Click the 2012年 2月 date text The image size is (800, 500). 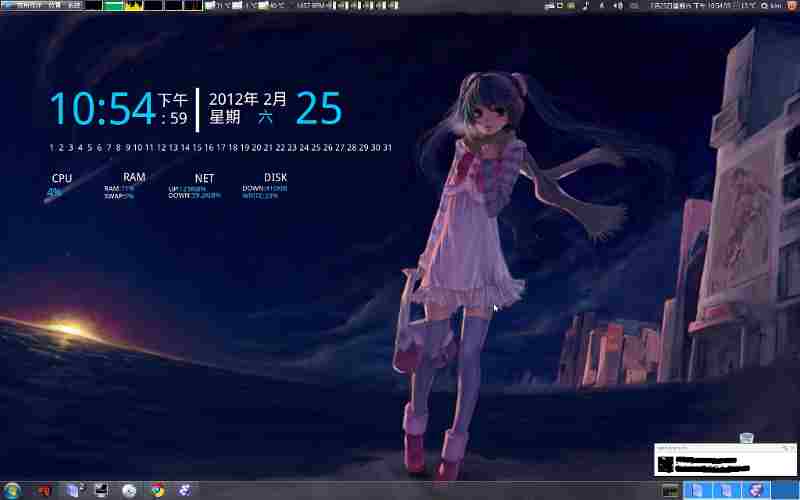point(247,99)
